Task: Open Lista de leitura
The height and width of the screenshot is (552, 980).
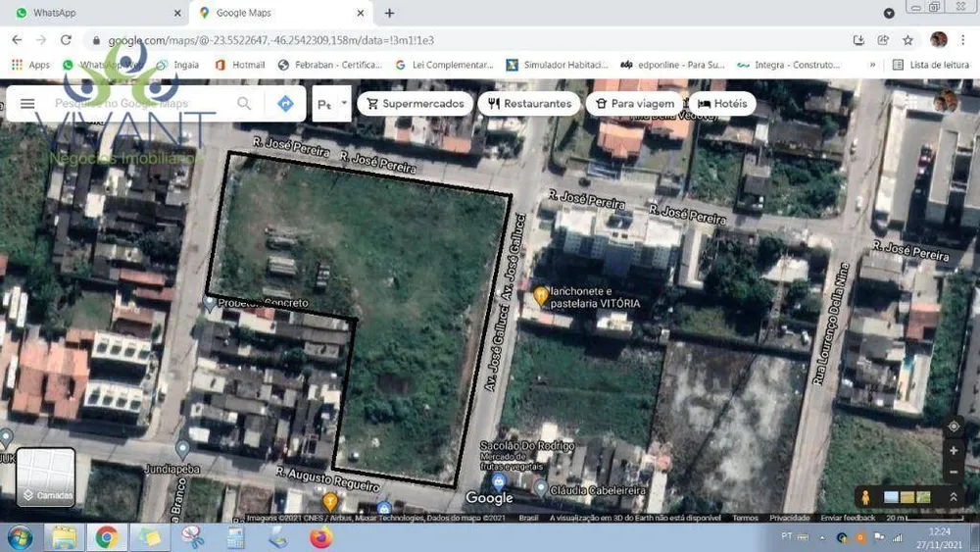Action: 931,65
